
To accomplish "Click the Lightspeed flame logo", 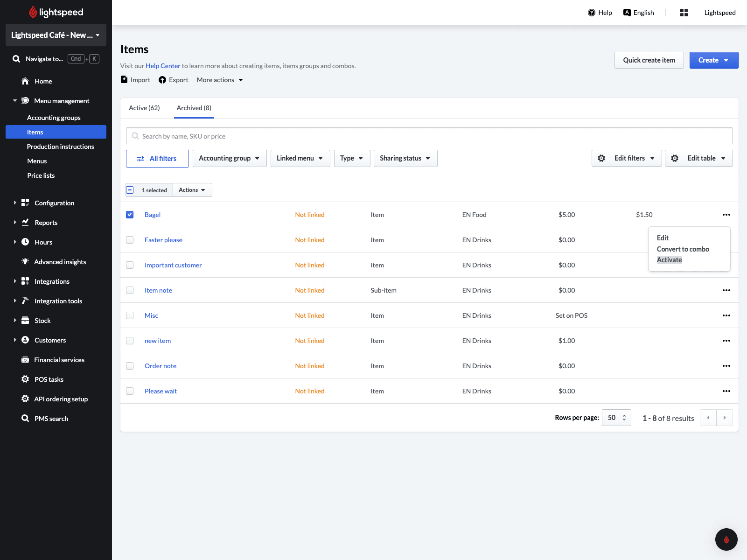I will click(x=33, y=12).
